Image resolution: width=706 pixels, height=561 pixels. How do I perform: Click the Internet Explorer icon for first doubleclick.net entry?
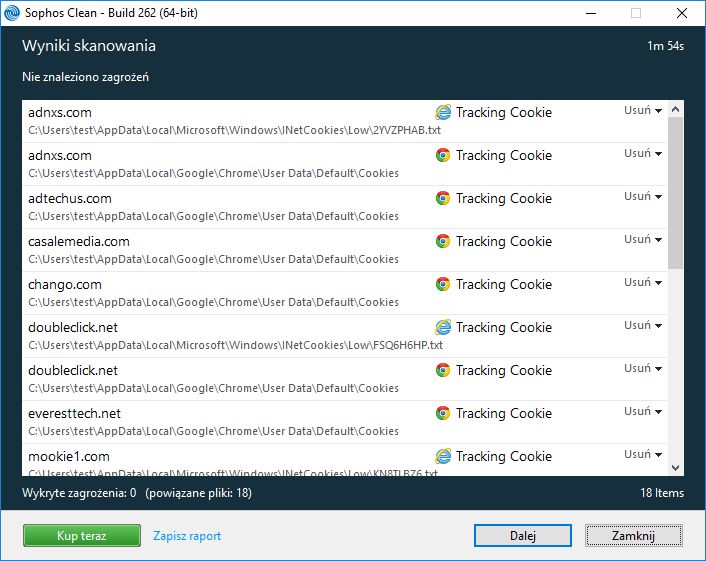443,327
